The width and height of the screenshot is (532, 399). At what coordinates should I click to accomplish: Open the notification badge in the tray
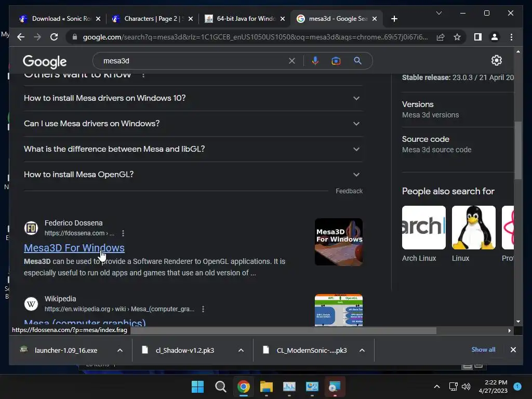click(x=517, y=387)
